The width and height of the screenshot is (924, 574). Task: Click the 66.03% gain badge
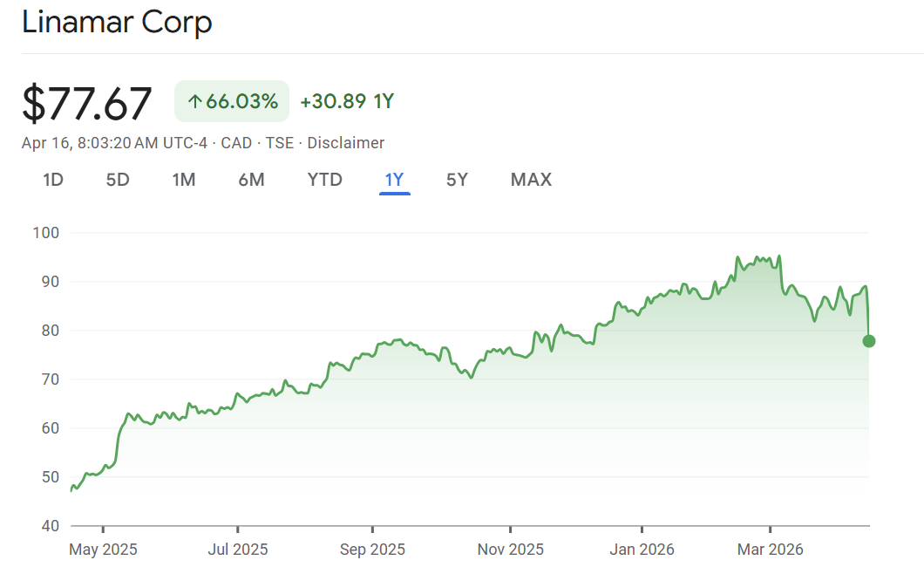[x=232, y=102]
